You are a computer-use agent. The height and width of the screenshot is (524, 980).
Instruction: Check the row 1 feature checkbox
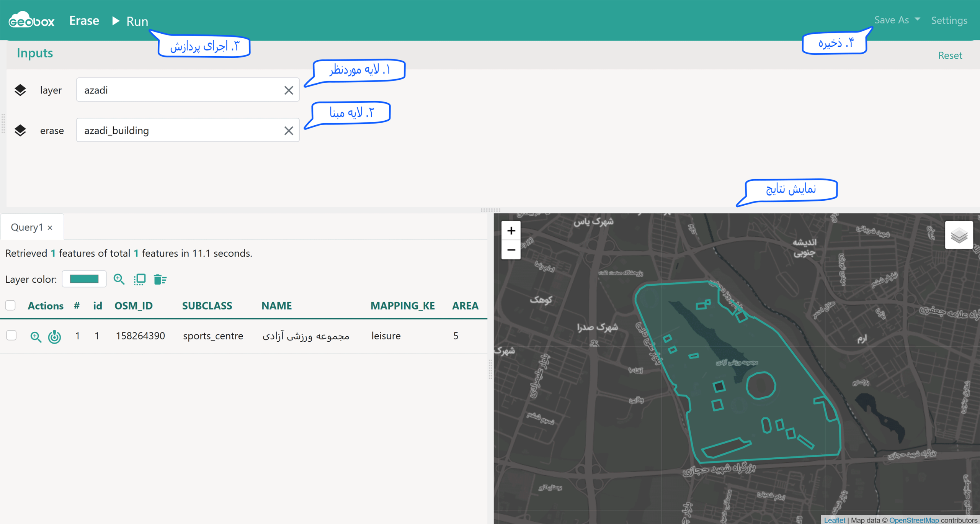(x=11, y=336)
